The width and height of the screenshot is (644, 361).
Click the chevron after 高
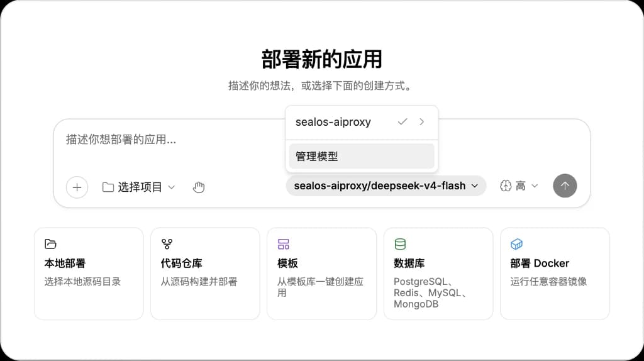[535, 186]
